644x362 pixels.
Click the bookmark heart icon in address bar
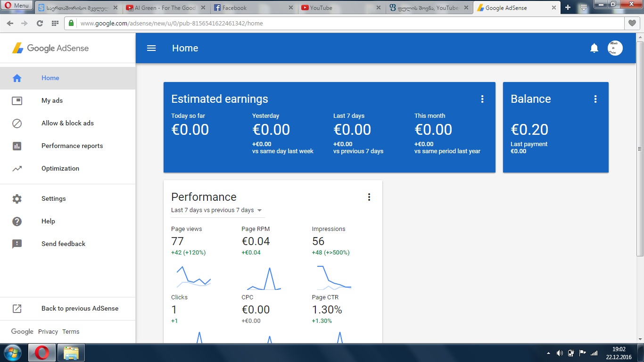coord(632,23)
